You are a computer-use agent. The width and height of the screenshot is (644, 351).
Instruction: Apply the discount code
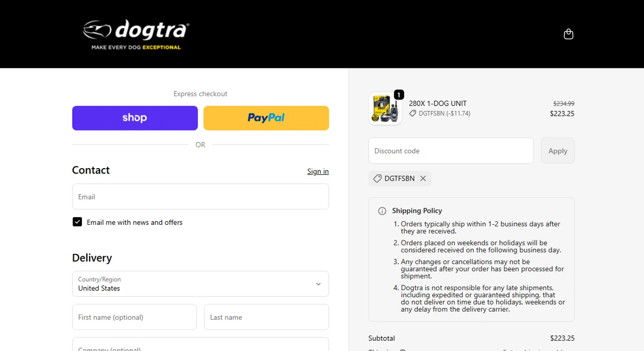[x=558, y=151]
